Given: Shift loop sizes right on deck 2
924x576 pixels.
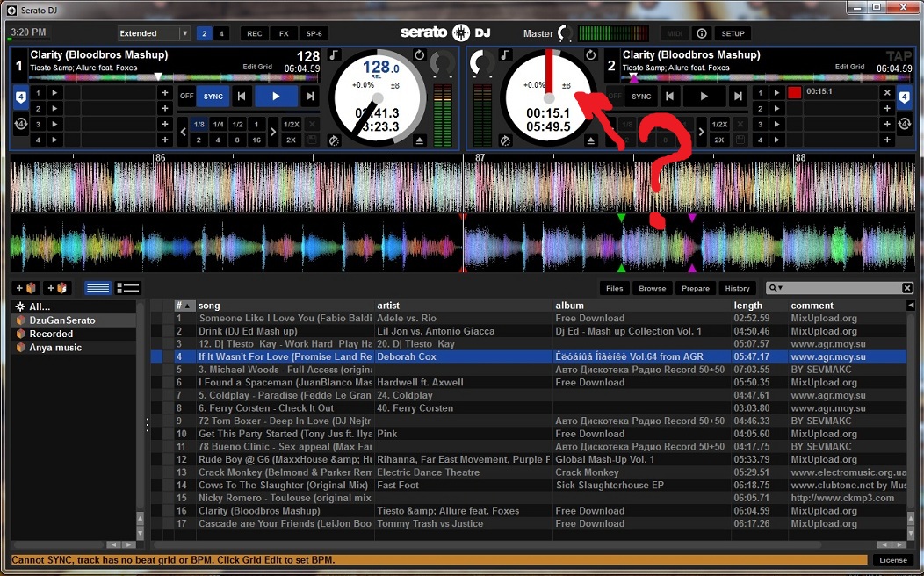Looking at the screenshot, I should point(701,132).
